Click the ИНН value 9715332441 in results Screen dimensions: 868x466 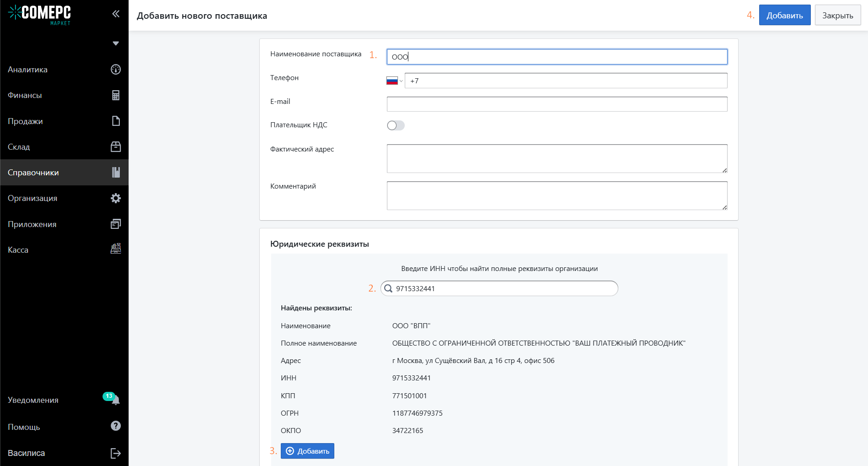point(412,378)
